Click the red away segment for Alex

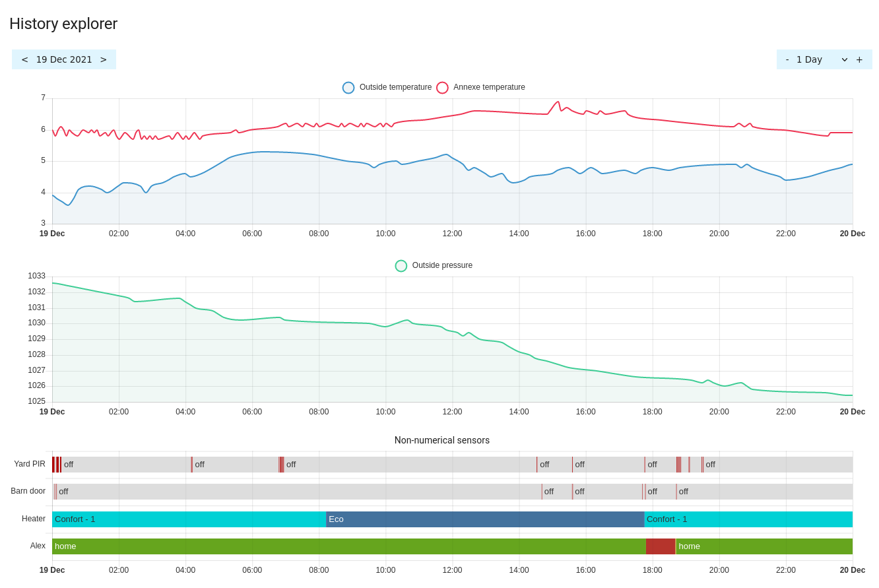pyautogui.click(x=661, y=546)
